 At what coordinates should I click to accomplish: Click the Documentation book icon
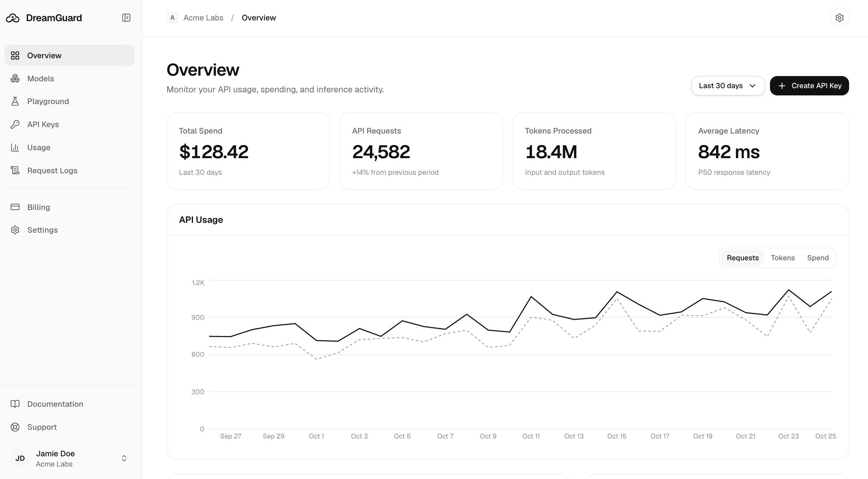[x=15, y=404]
